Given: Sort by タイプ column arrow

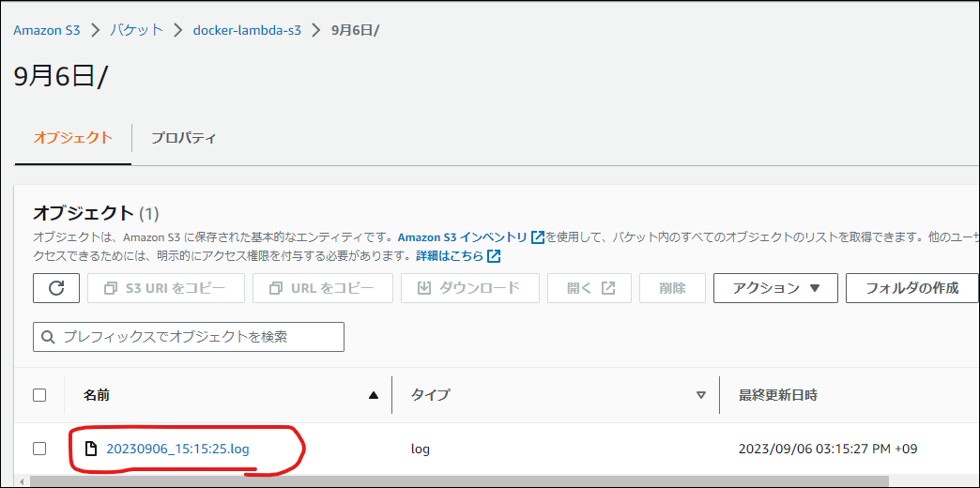Looking at the screenshot, I should tap(701, 395).
